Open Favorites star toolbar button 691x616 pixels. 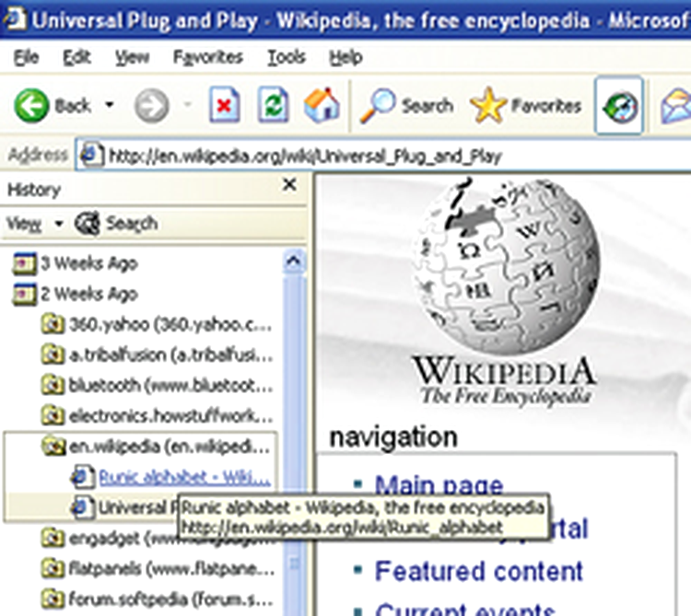526,105
